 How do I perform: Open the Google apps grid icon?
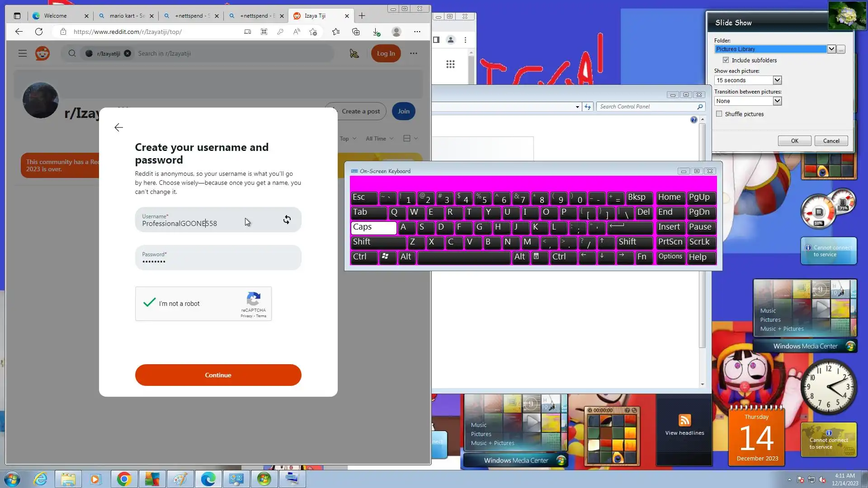point(450,64)
